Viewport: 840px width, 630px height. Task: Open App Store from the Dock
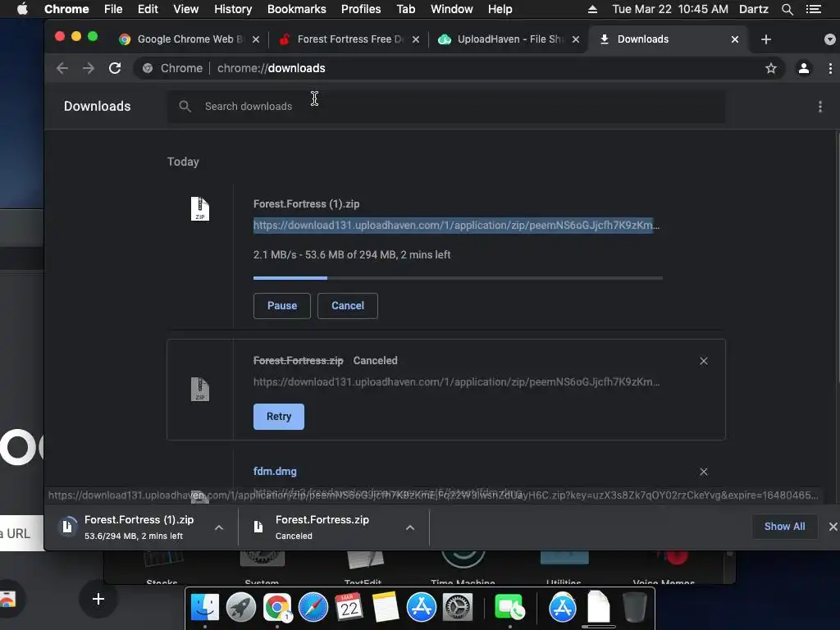pyautogui.click(x=421, y=608)
